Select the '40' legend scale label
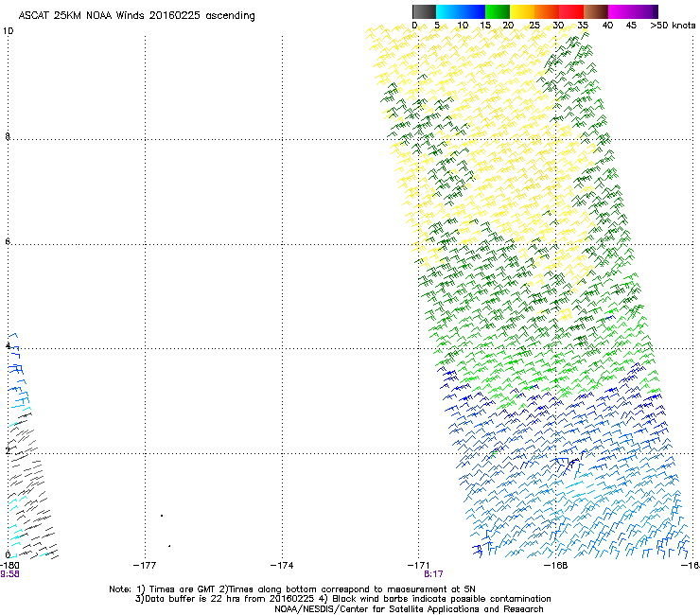Screen dimensions: 700x615 point(607,26)
